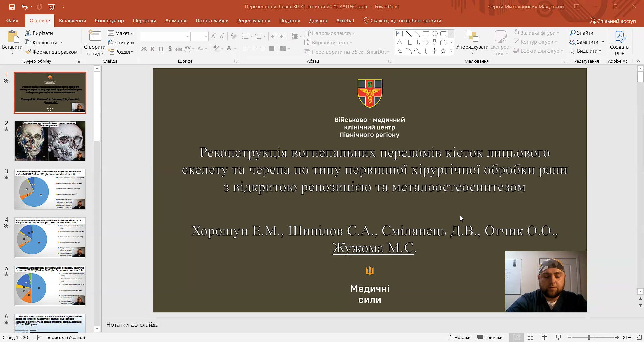Screen dimensions: 644x342
Task: Open the Вставлення ribbon tab
Action: pyautogui.click(x=72, y=21)
